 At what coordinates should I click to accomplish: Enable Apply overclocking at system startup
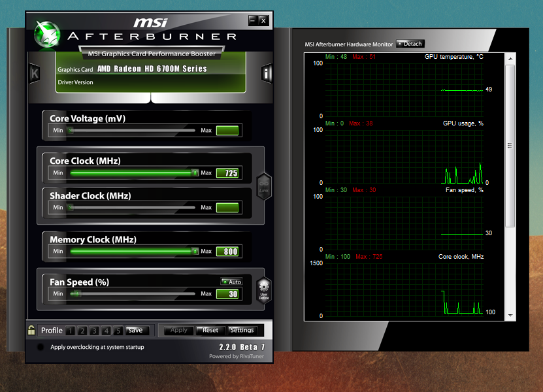[41, 347]
